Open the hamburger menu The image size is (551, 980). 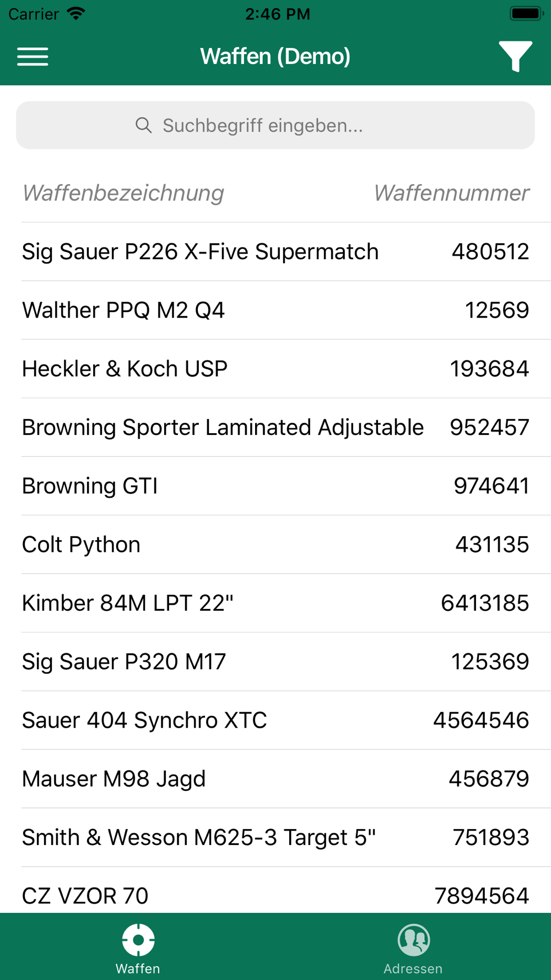click(x=33, y=56)
